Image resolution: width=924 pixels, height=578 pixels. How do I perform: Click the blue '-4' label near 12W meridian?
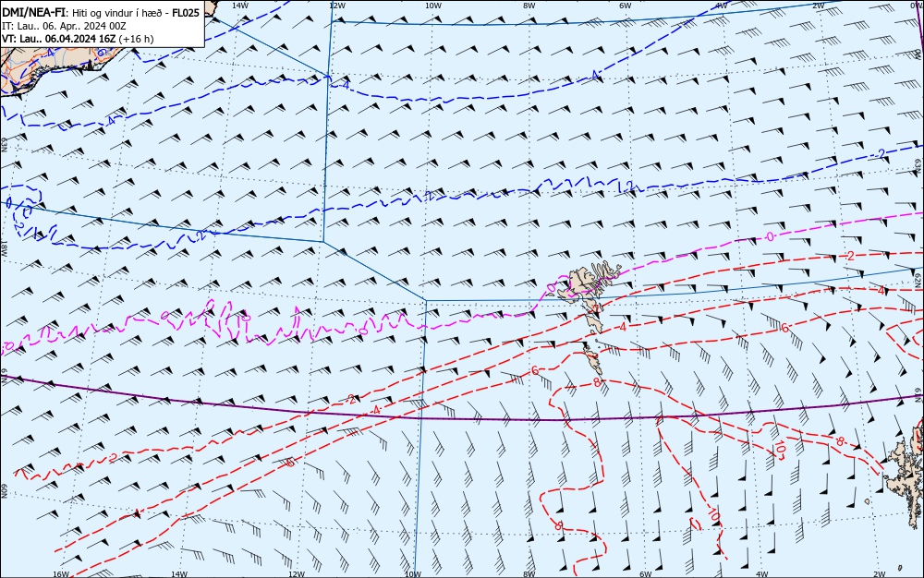click(346, 86)
